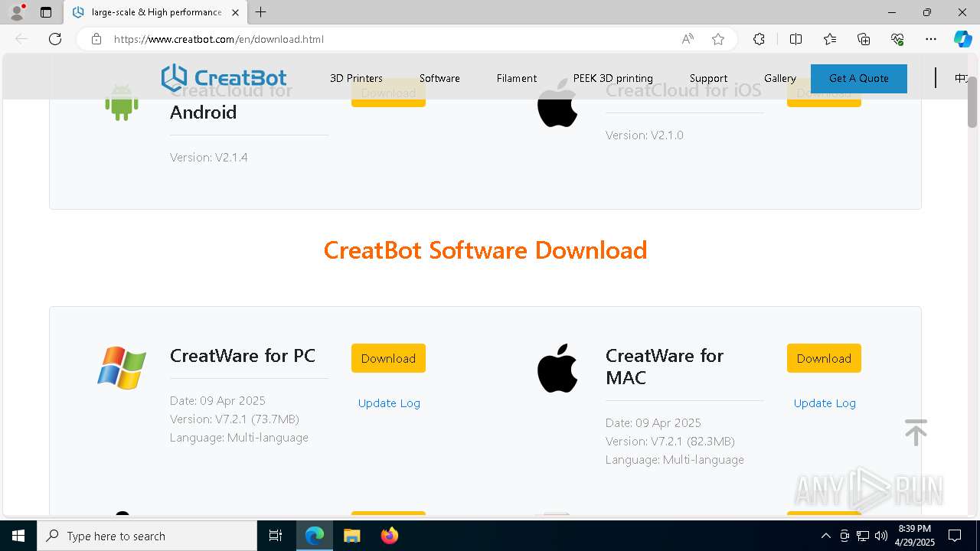Click the back-to-top arrow icon
Viewport: 980px width, 551px height.
coord(916,432)
